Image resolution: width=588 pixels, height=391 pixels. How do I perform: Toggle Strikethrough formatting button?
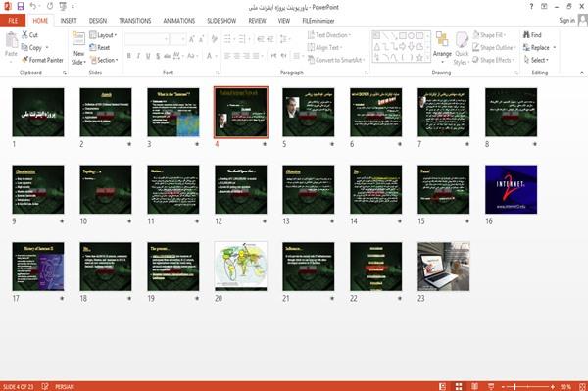tap(168, 56)
